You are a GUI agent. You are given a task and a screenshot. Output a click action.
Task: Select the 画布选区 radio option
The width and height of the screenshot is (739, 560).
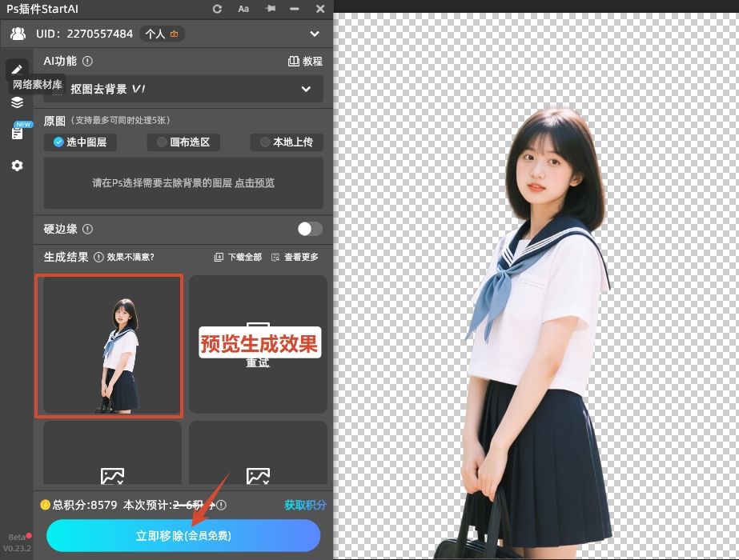pos(184,142)
